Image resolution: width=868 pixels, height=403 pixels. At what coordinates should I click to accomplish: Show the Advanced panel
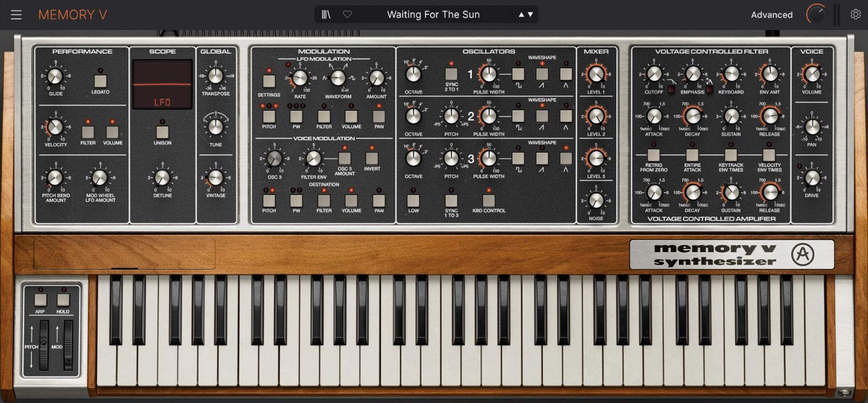771,15
